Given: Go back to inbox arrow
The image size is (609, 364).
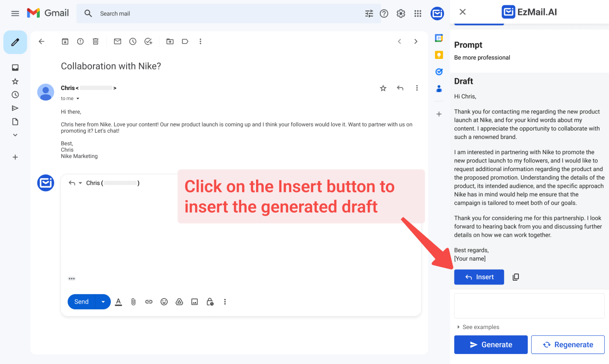Looking at the screenshot, I should (41, 42).
